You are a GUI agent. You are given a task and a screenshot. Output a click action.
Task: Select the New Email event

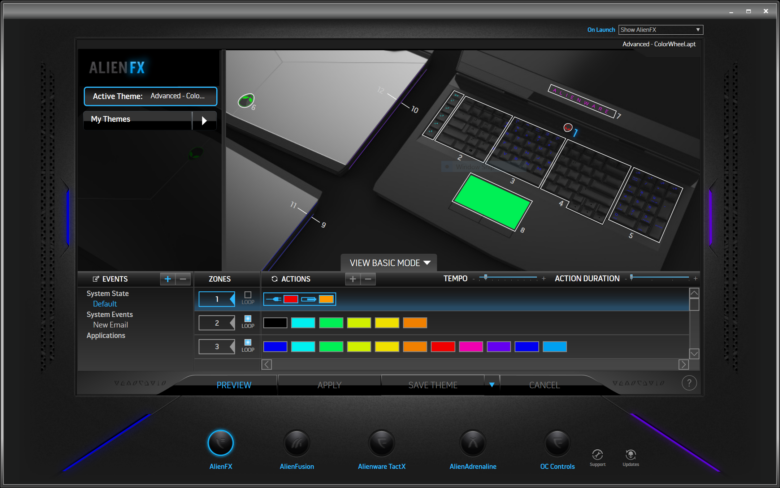pyautogui.click(x=110, y=325)
